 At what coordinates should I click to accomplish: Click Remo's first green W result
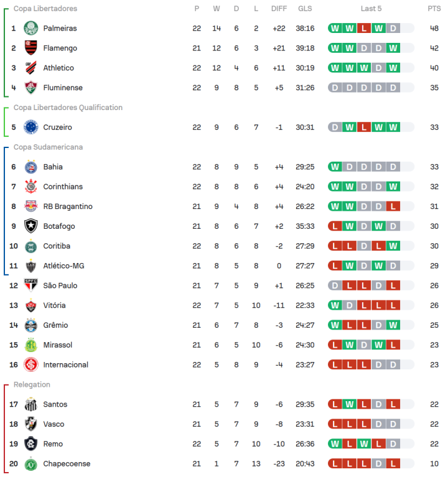point(335,444)
